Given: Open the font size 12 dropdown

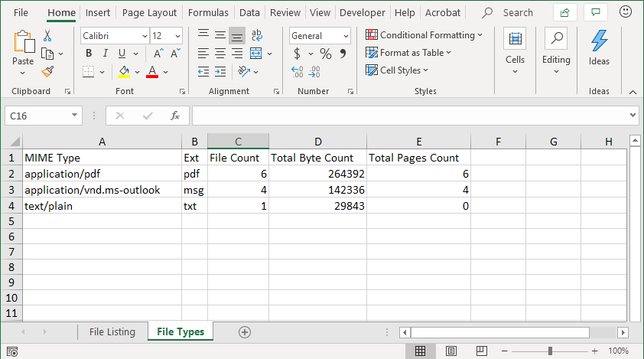Looking at the screenshot, I should point(177,36).
